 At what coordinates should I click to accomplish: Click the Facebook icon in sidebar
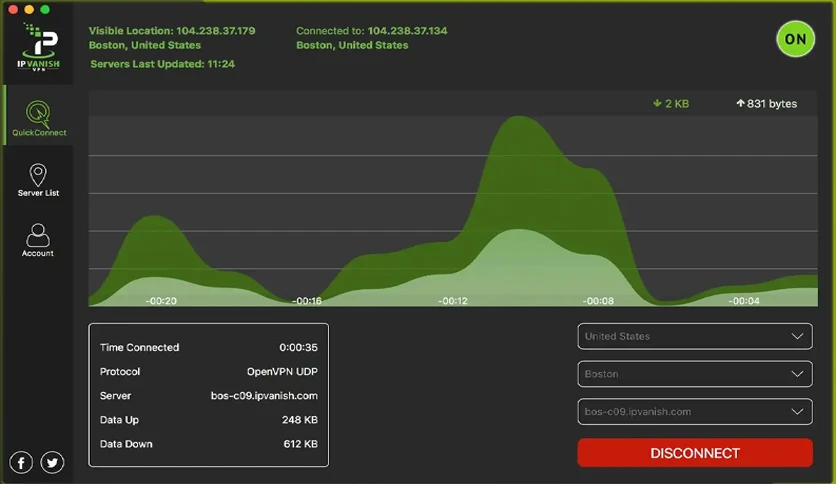click(x=21, y=462)
